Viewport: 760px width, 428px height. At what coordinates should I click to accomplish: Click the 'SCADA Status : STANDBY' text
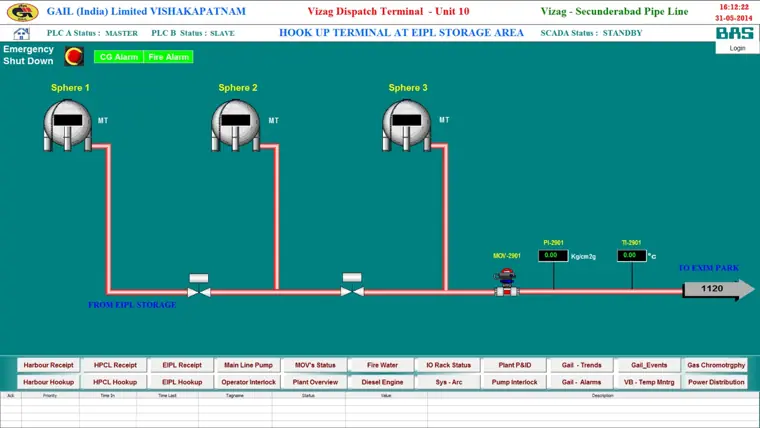click(591, 33)
